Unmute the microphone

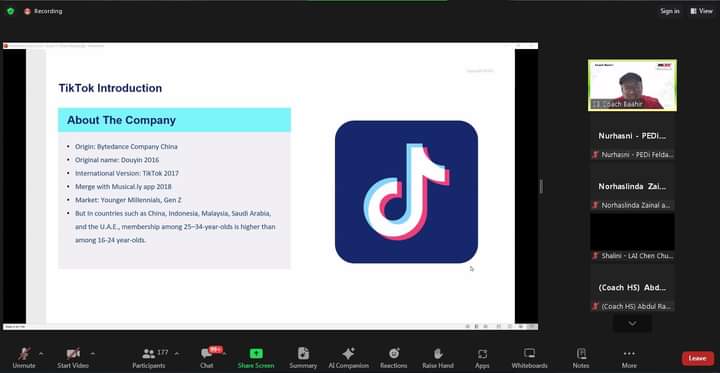[24, 358]
